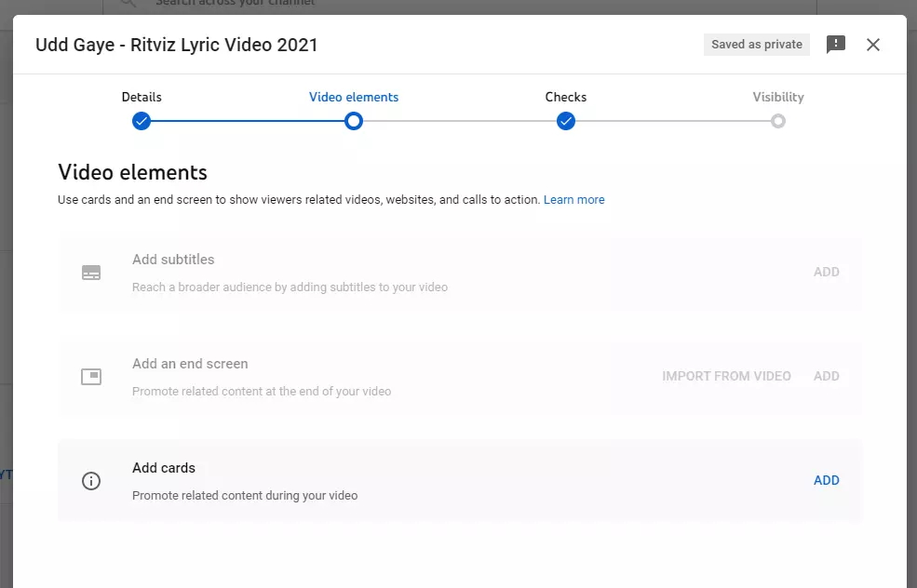
Task: Click the Saved as private status badge
Action: (x=757, y=45)
